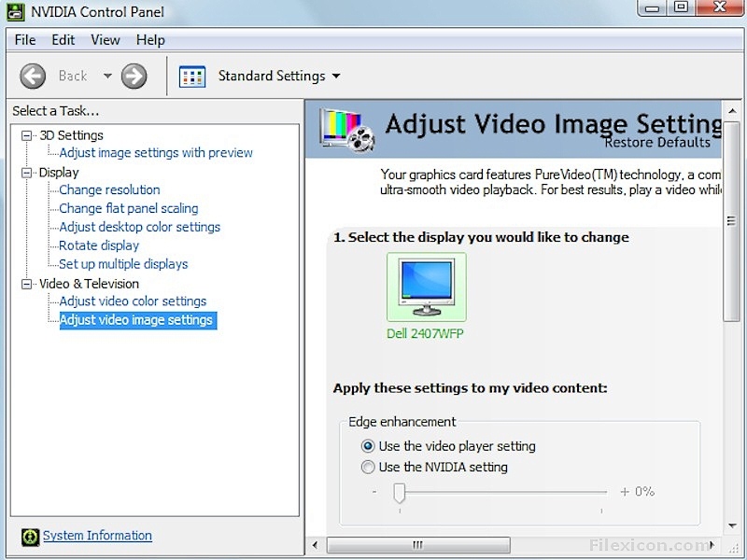Click the System Information link
Viewport: 747px width, 560px height.
point(97,536)
